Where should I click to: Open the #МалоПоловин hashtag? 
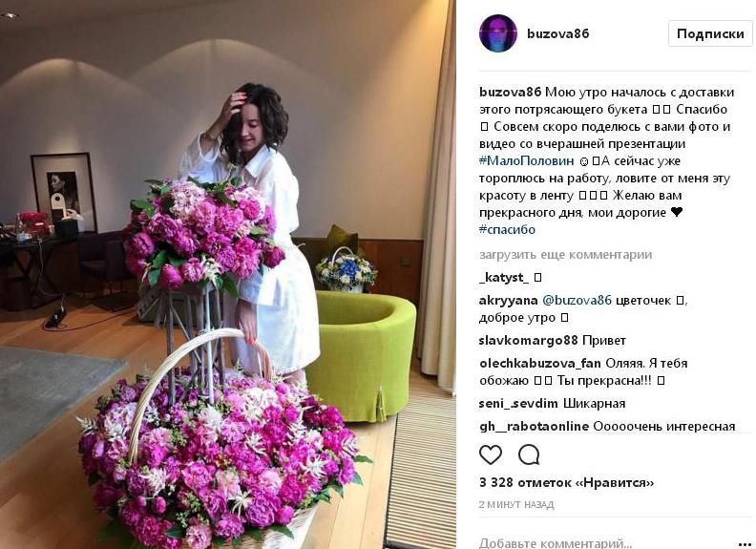[x=527, y=160]
